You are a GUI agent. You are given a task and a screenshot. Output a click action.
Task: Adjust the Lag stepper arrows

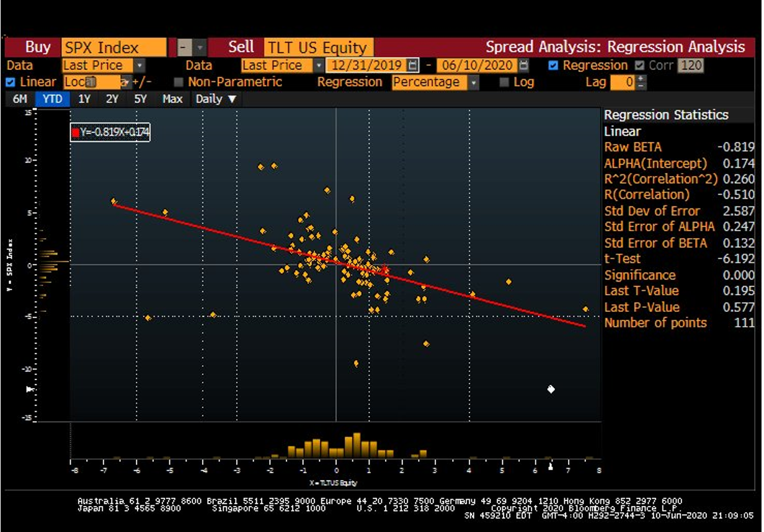pyautogui.click(x=641, y=82)
